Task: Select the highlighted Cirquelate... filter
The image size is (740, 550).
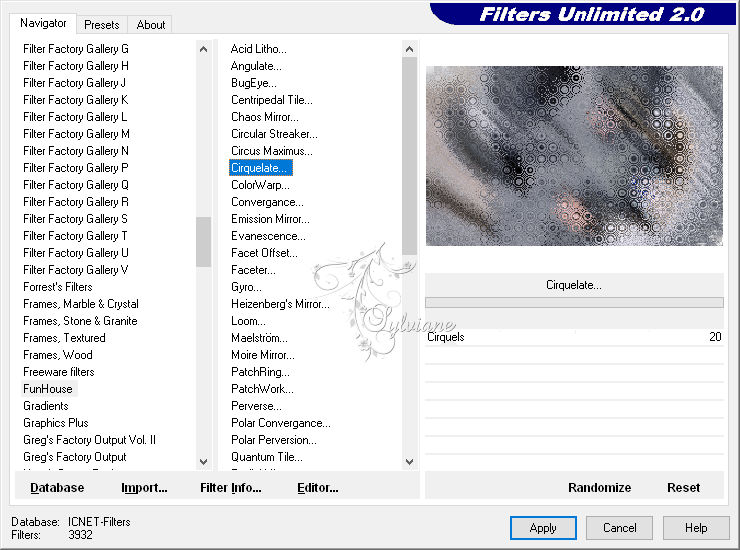Action: pos(261,168)
